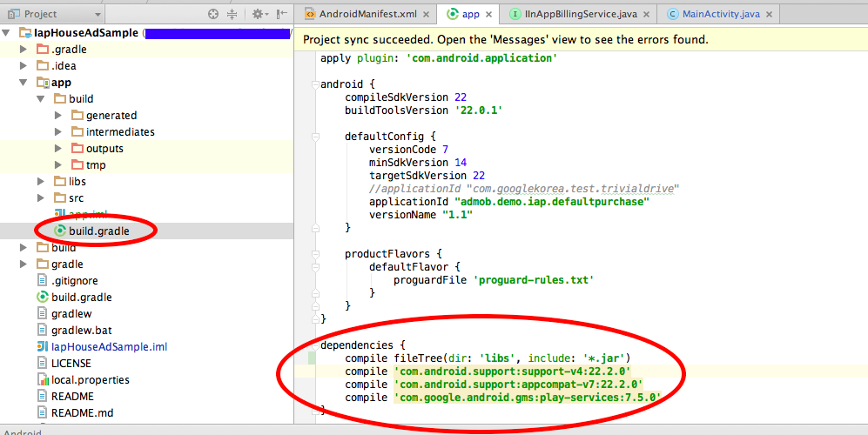Click the gradlew.bat file icon
Viewport: 868px width, 435px height.
[42, 331]
